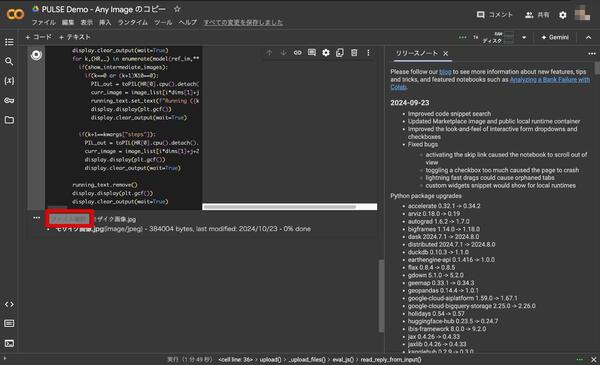Click the user account avatar
Screen dimensions: 600x365
coord(582,13)
